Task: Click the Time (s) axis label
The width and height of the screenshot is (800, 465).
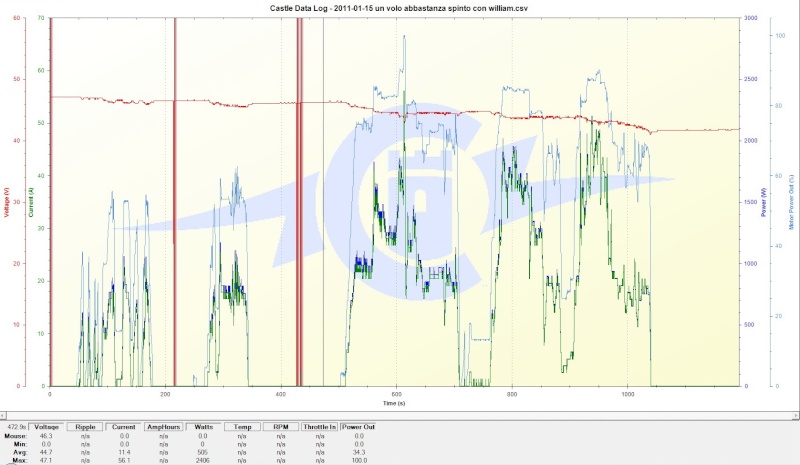Action: pyautogui.click(x=394, y=403)
